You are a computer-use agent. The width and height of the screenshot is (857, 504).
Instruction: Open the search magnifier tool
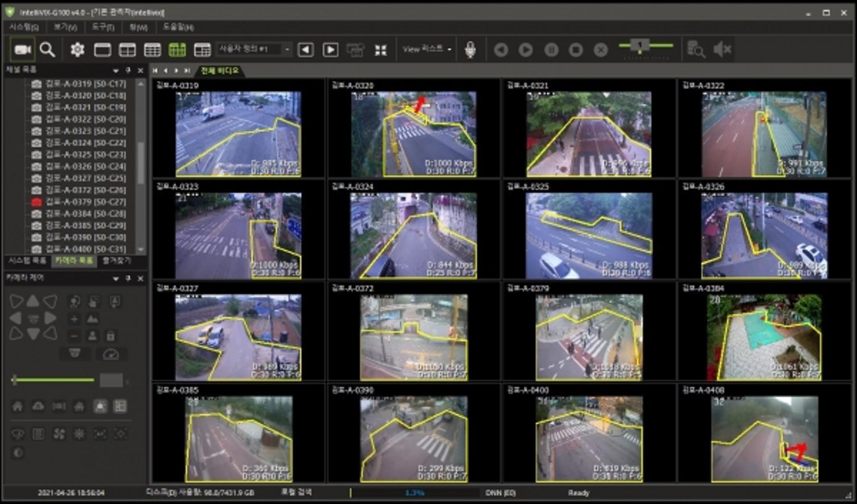pyautogui.click(x=47, y=50)
